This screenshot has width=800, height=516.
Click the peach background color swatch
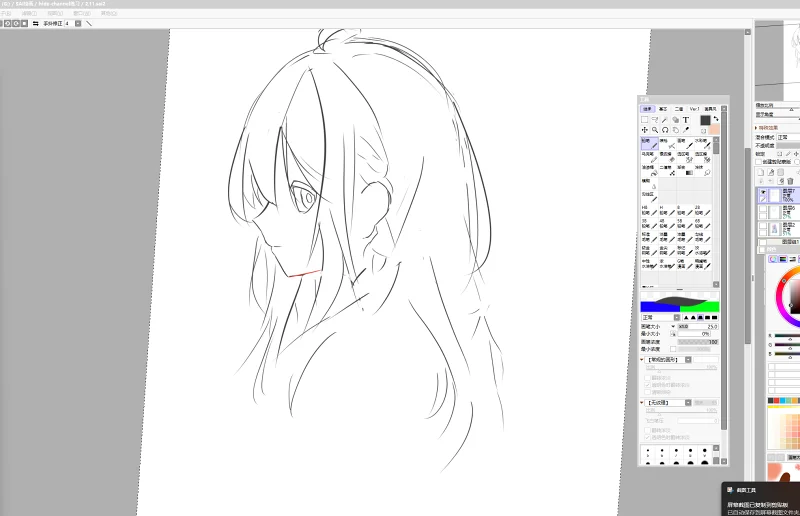point(714,130)
